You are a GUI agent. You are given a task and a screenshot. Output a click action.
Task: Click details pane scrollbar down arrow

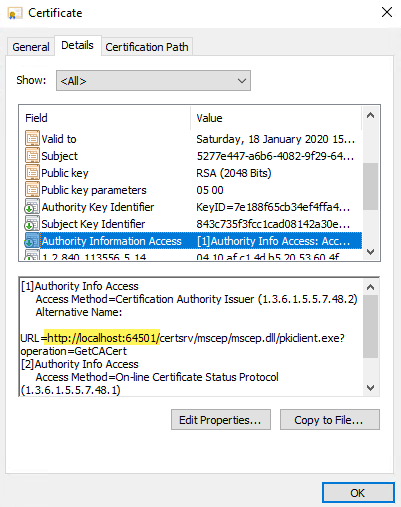(370, 388)
